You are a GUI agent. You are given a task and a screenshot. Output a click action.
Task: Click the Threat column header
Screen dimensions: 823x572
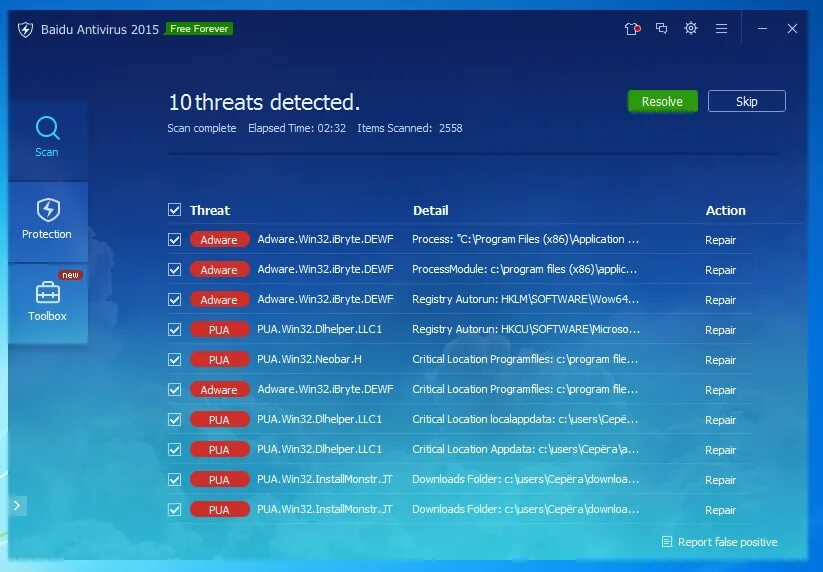[210, 210]
